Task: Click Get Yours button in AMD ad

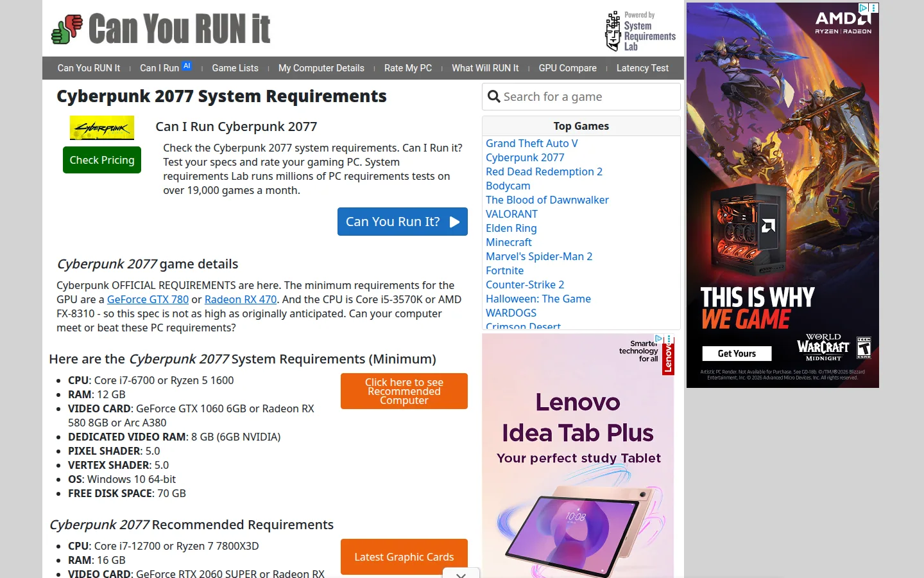Action: tap(737, 354)
